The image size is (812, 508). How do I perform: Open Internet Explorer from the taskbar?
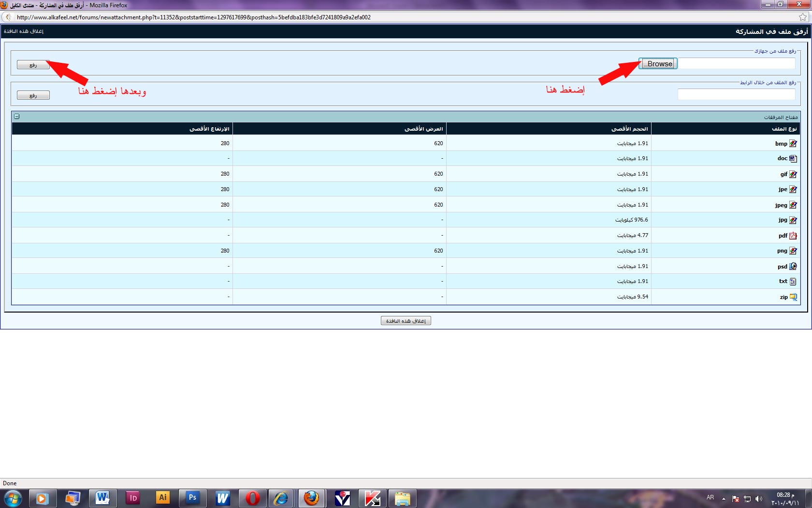tap(281, 498)
